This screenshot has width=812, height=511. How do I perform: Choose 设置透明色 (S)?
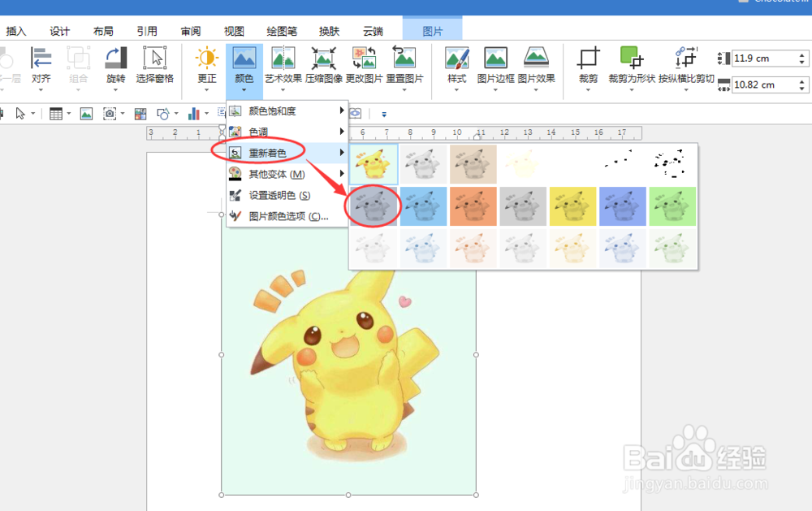coord(287,195)
